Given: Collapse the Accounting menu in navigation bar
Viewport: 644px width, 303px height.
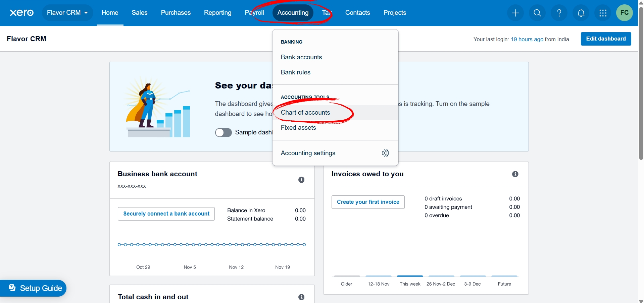Looking at the screenshot, I should (x=293, y=13).
